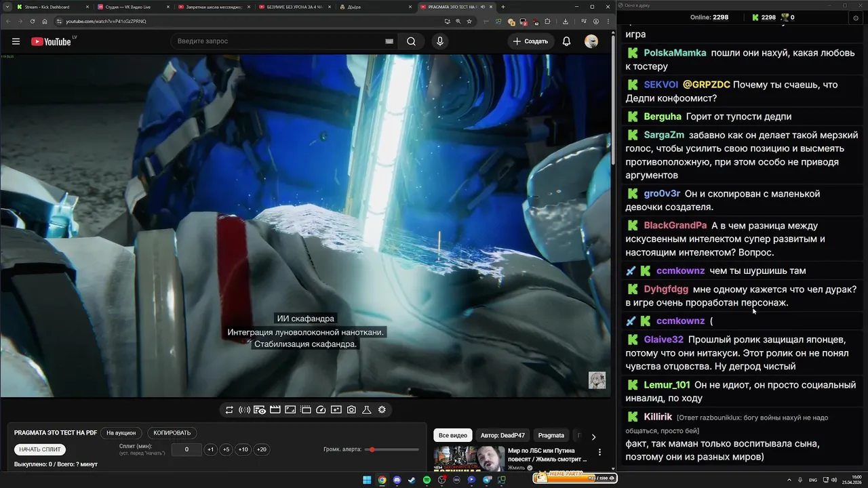Click the card-with-eye icon in the video toolbar
Image resolution: width=868 pixels, height=488 pixels.
pos(259,409)
